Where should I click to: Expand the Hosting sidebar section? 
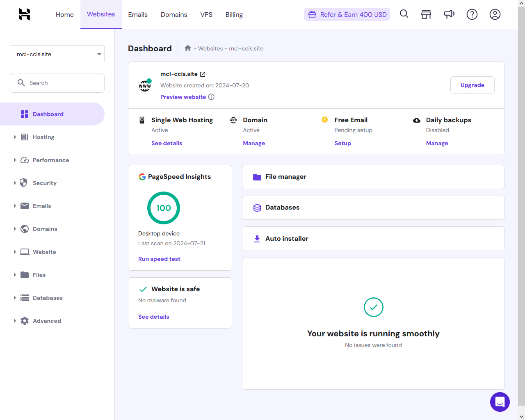point(43,137)
